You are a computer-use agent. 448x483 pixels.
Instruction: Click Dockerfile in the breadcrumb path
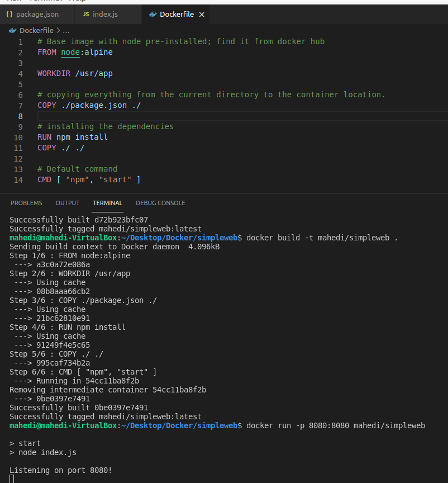point(36,31)
